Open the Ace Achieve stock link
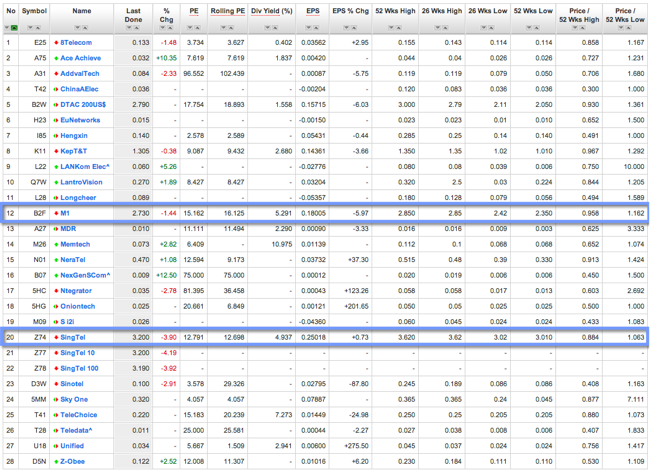This screenshot has height=472, width=650. (81, 58)
